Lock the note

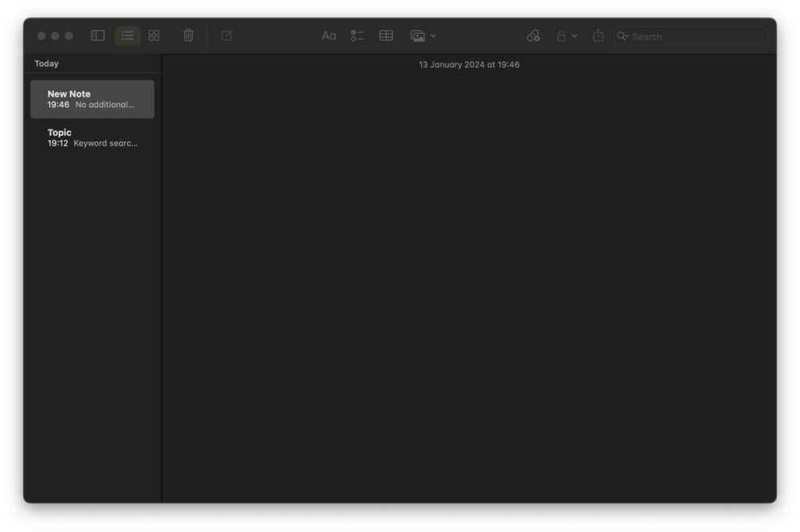click(561, 36)
